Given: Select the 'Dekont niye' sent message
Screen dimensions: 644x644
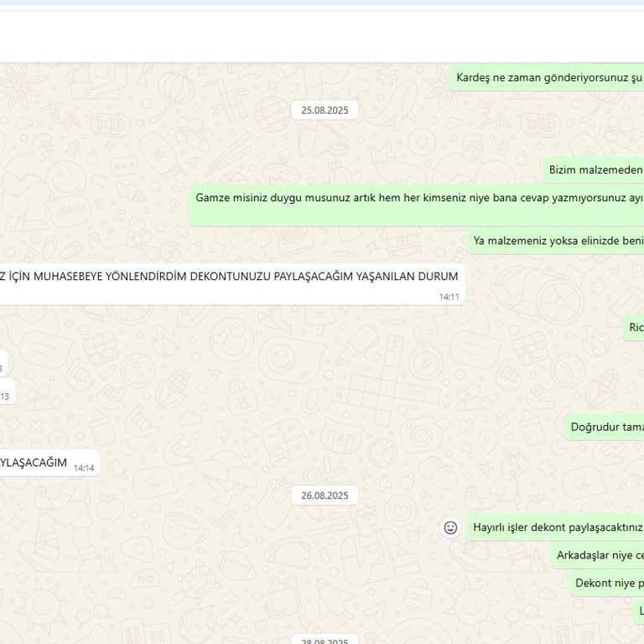Looking at the screenshot, I should 606,584.
